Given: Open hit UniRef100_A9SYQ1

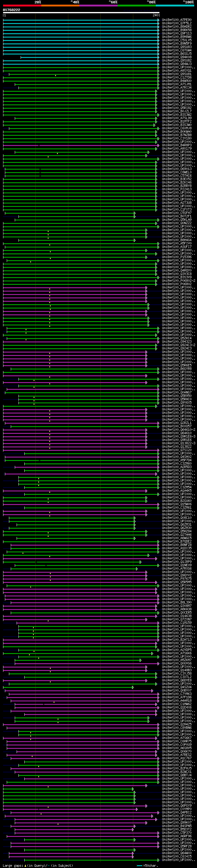Looking at the screenshot, I should coord(177,71).
